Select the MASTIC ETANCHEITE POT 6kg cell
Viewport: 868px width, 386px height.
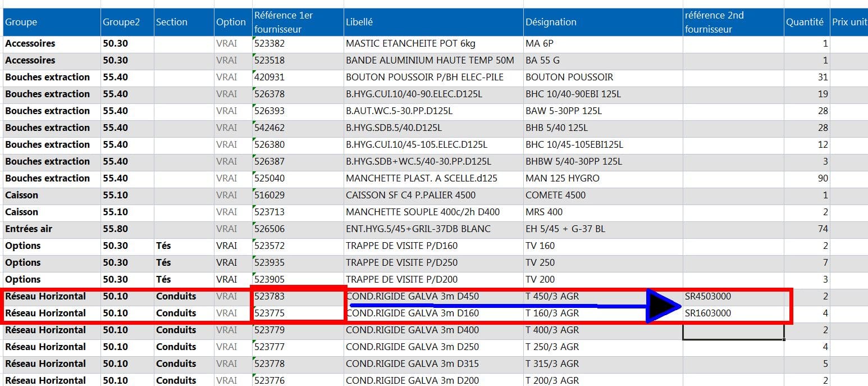[433, 43]
